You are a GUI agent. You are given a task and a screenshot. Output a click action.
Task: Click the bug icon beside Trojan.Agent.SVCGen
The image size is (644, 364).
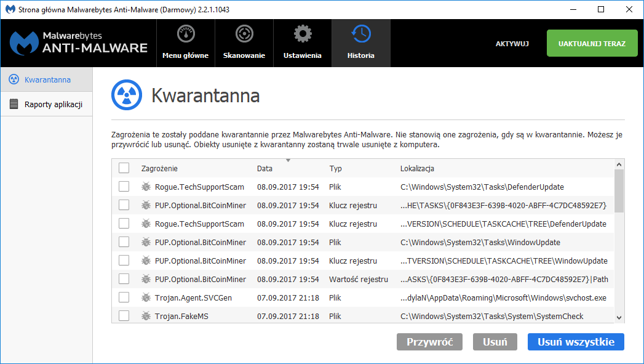pyautogui.click(x=146, y=297)
